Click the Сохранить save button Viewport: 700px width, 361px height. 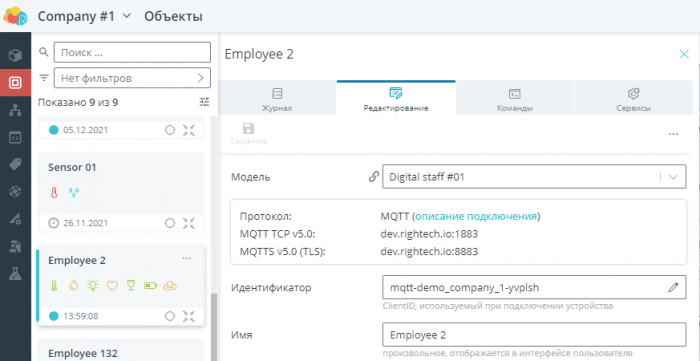coord(248,134)
